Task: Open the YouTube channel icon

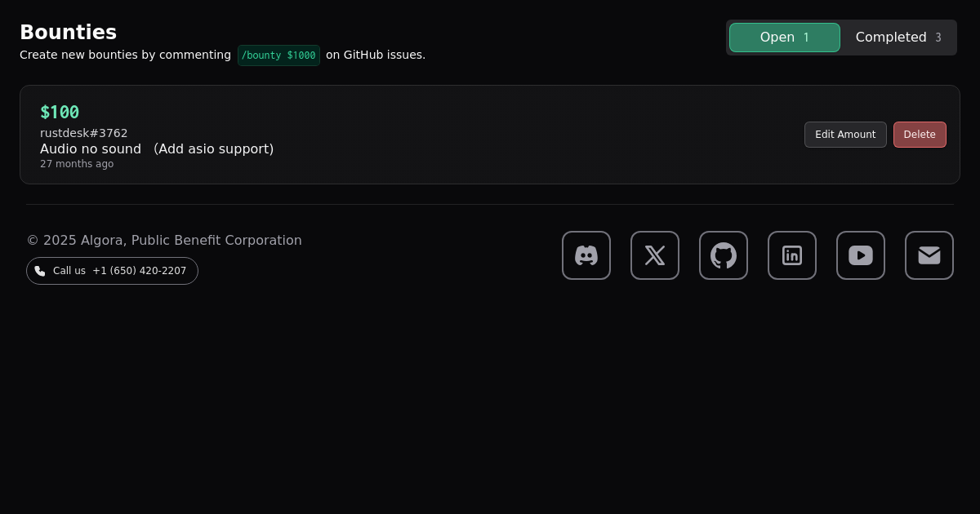Action: [x=861, y=255]
